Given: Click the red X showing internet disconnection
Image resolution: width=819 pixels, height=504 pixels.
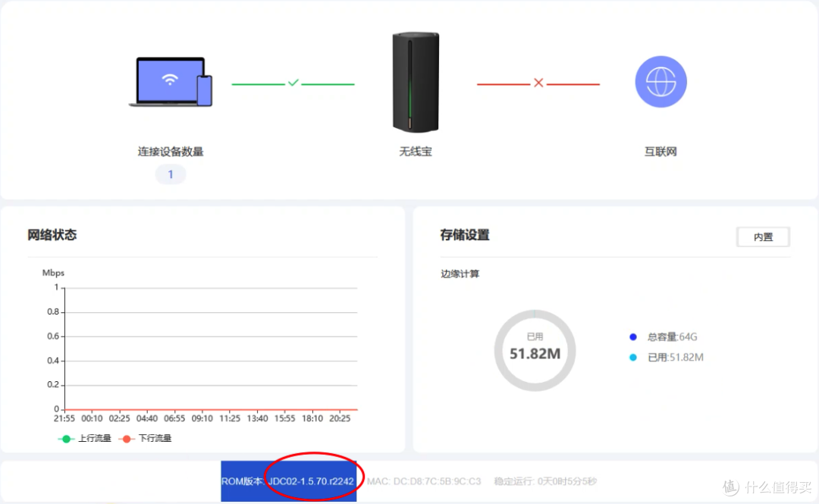Looking at the screenshot, I should [x=538, y=83].
